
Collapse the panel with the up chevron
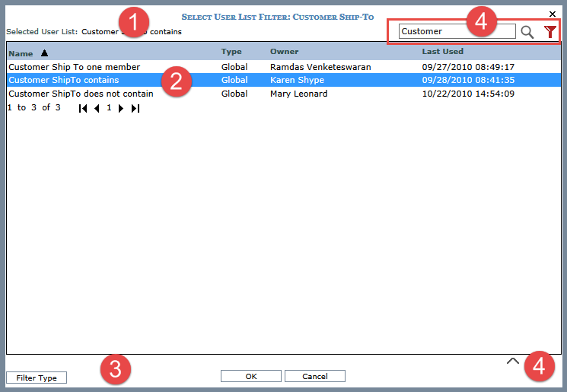pos(513,362)
